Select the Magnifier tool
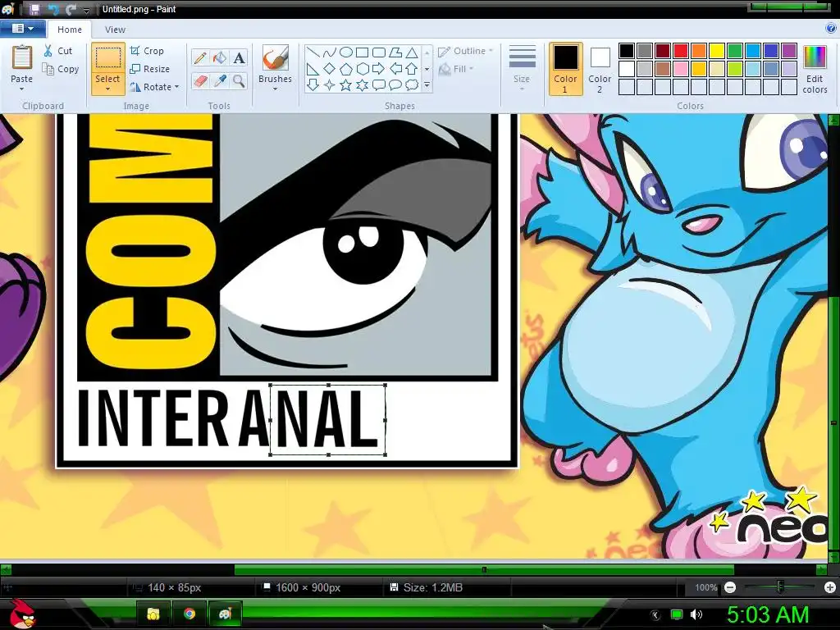 click(239, 81)
